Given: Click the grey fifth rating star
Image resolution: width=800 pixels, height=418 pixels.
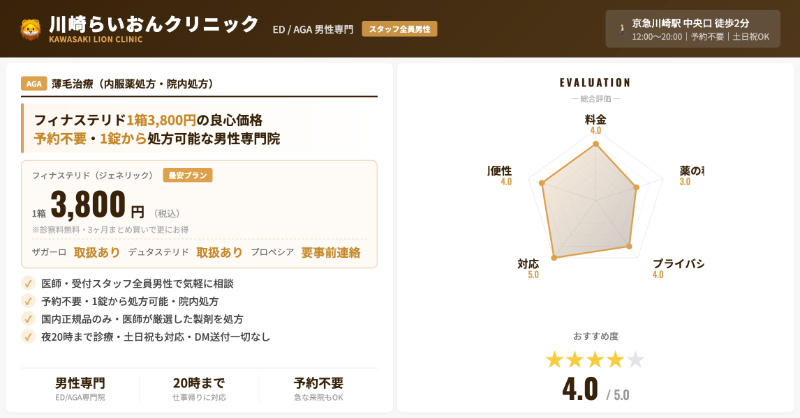Looking at the screenshot, I should [635, 360].
